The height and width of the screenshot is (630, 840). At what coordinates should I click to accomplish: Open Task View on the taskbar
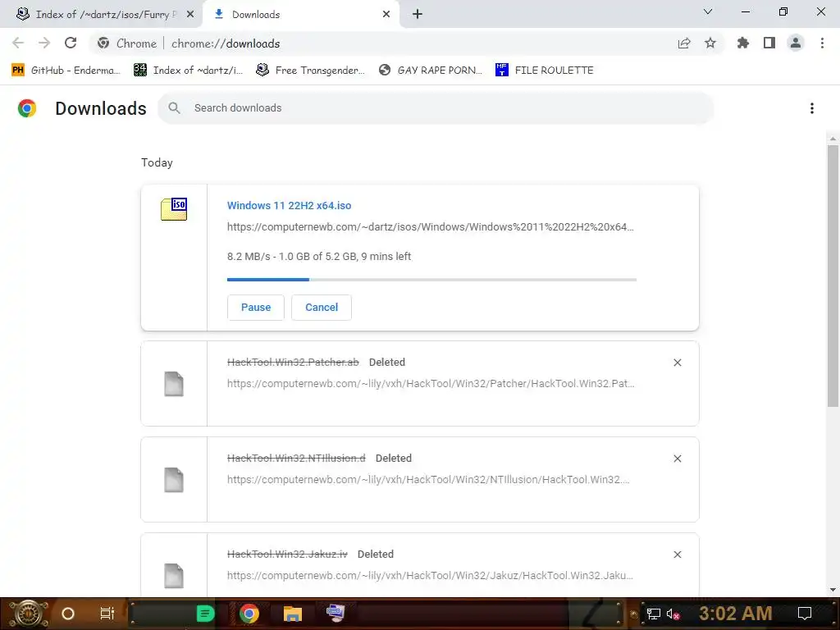(107, 614)
